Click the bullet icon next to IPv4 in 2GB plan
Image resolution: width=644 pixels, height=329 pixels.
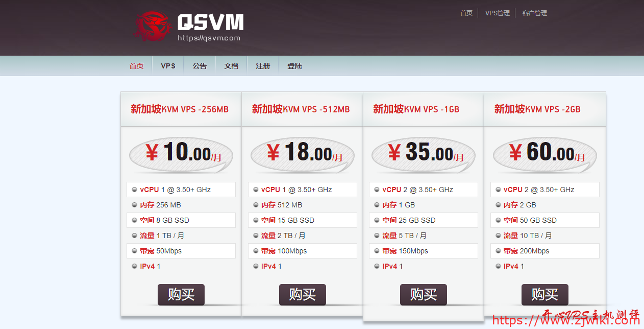498,266
